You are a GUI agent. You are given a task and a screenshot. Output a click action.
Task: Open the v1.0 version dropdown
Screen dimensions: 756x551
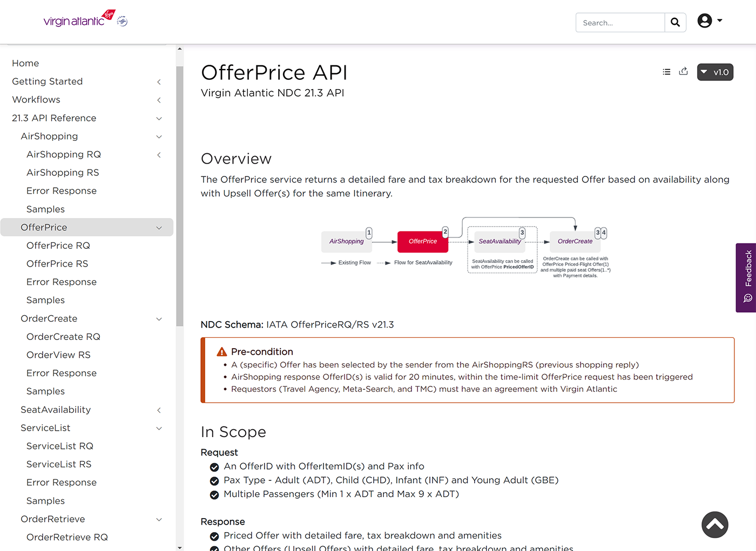click(x=715, y=72)
